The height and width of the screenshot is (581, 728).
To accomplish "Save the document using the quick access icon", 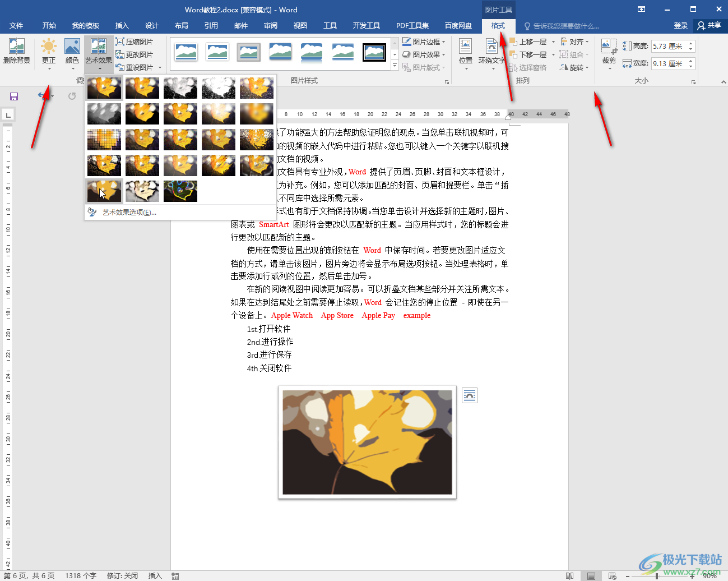I will pyautogui.click(x=14, y=96).
